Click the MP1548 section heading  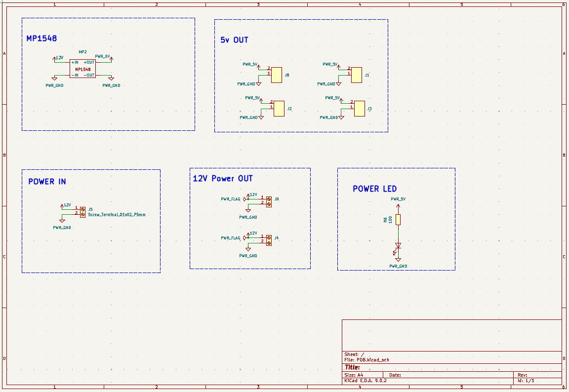pyautogui.click(x=41, y=39)
